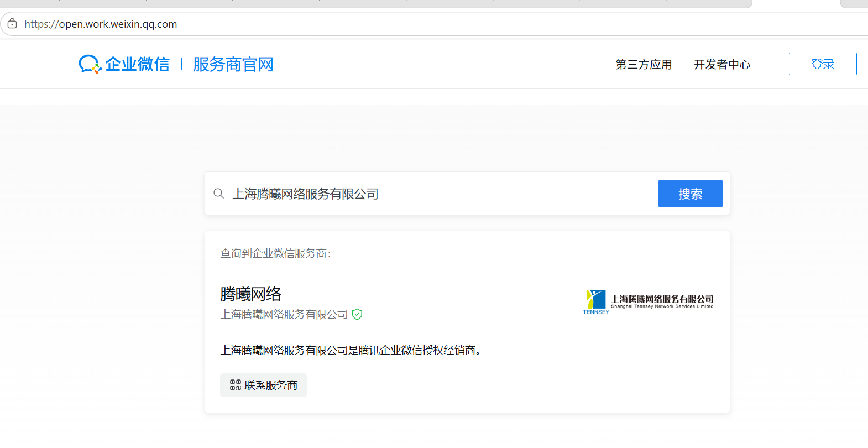Image resolution: width=868 pixels, height=448 pixels.
Task: Click the 腾曦网络 result title
Action: pyautogui.click(x=251, y=294)
